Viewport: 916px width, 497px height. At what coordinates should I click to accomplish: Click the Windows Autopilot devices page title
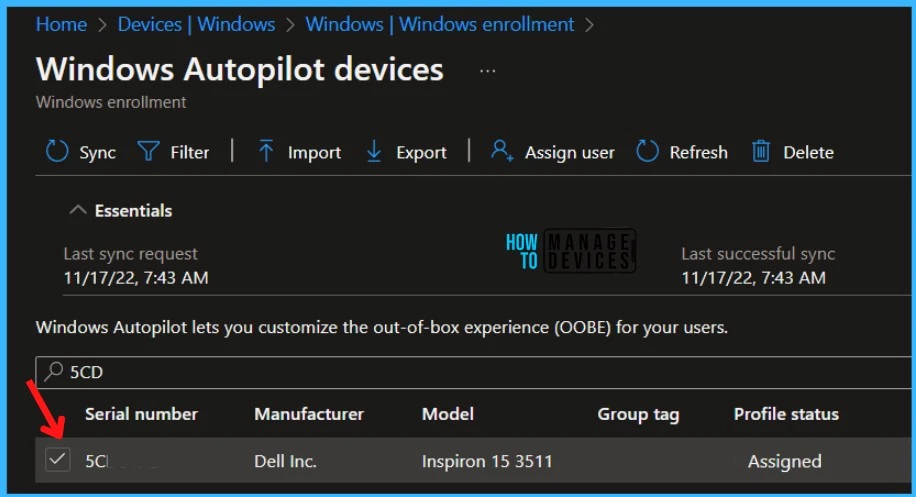pos(240,69)
